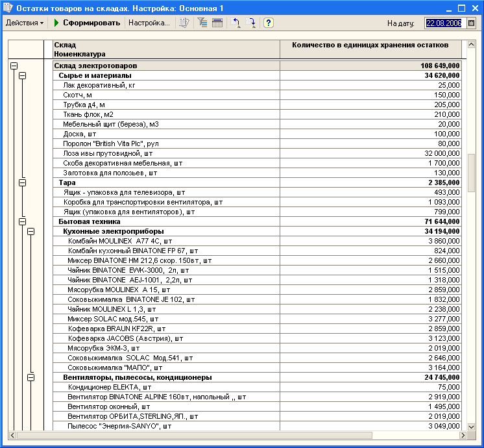Select Комбайн MOULINEX A77 4C row

pyautogui.click(x=258, y=241)
